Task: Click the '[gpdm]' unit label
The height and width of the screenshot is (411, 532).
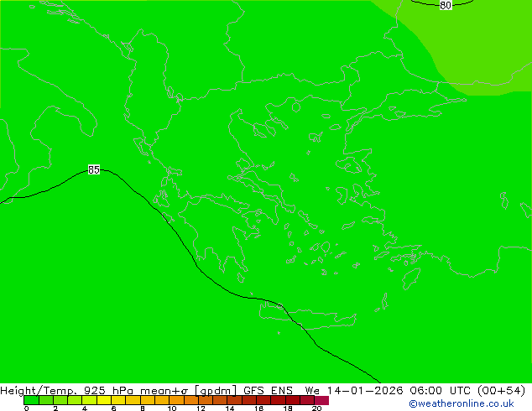Action: (216, 391)
